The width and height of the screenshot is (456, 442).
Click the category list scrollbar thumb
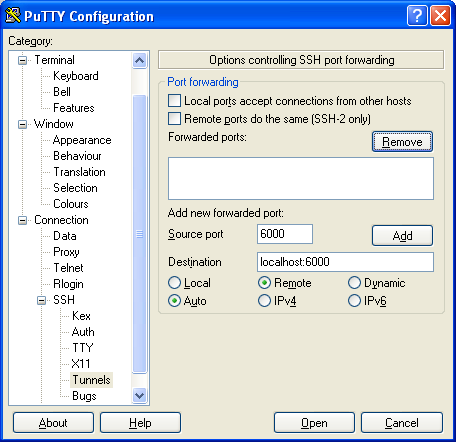click(139, 234)
